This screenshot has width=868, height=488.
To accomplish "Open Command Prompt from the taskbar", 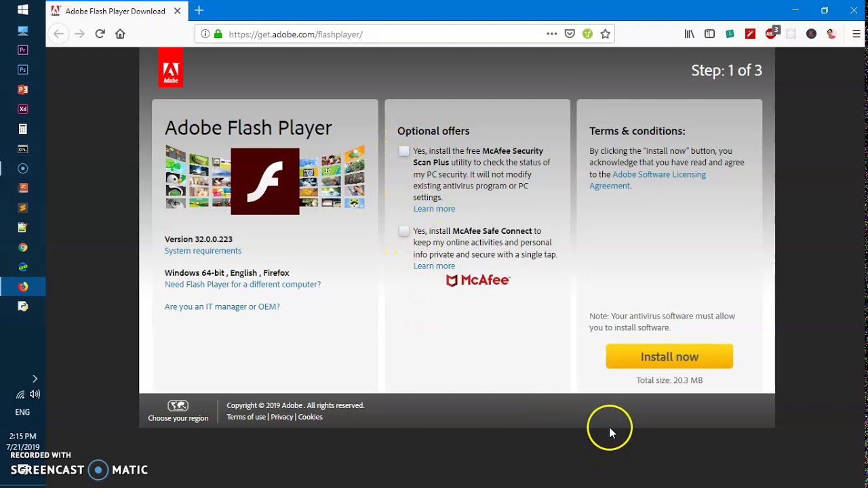I will 22,148.
